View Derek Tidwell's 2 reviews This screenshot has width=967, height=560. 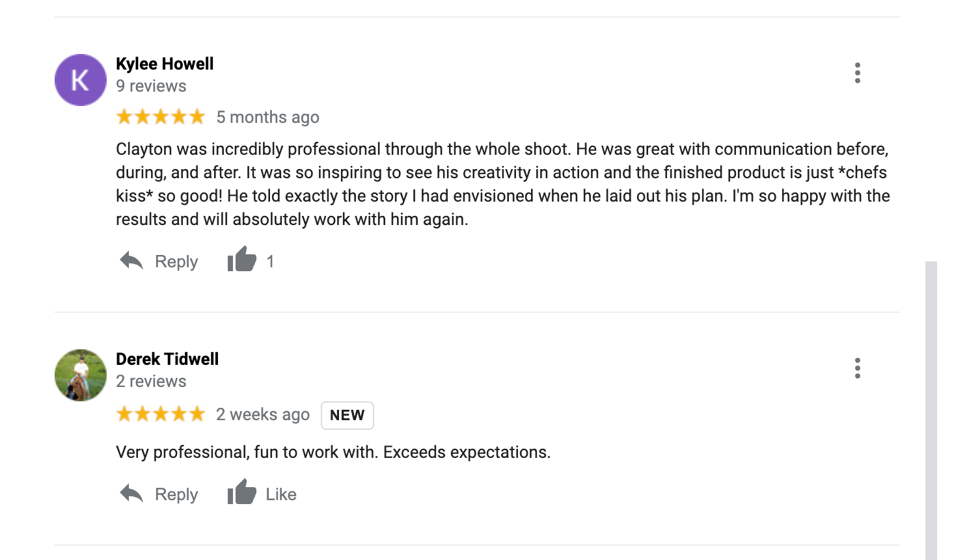pyautogui.click(x=151, y=381)
